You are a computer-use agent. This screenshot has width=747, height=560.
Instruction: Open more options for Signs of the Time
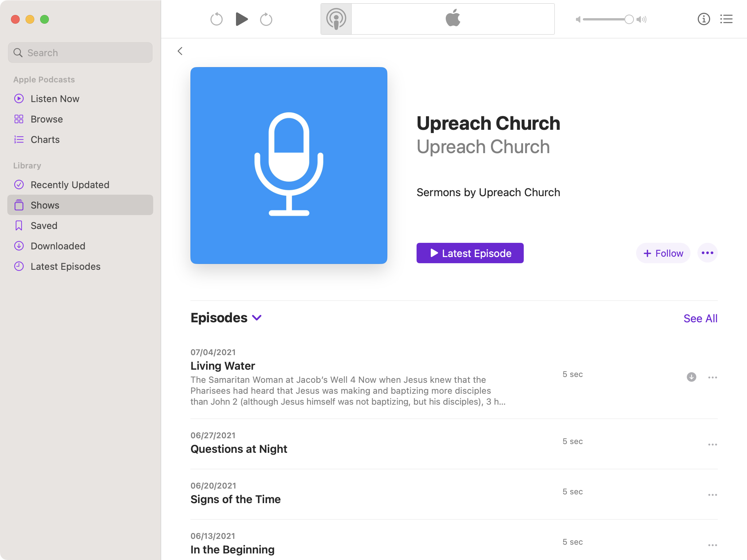[x=713, y=495]
